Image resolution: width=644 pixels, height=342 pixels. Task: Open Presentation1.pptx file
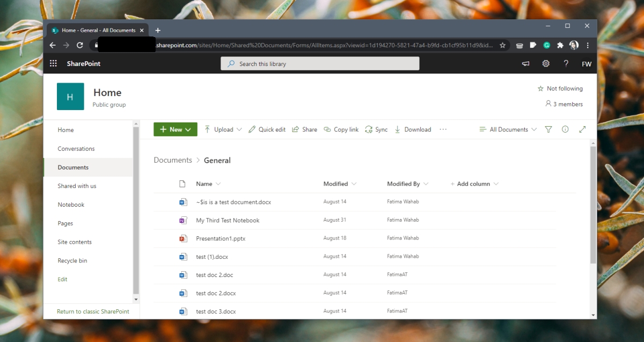221,238
